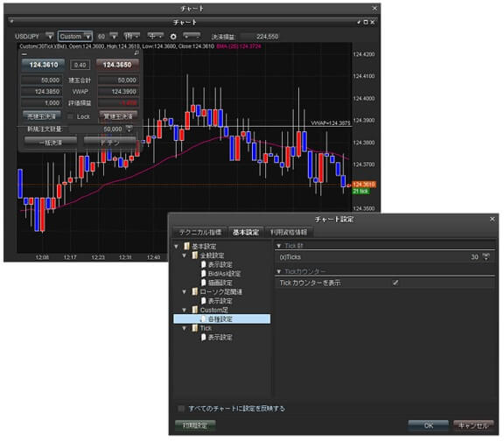Screen dimensions: 504x441
Task: Close the チャート設定 dialog
Action: pos(492,219)
